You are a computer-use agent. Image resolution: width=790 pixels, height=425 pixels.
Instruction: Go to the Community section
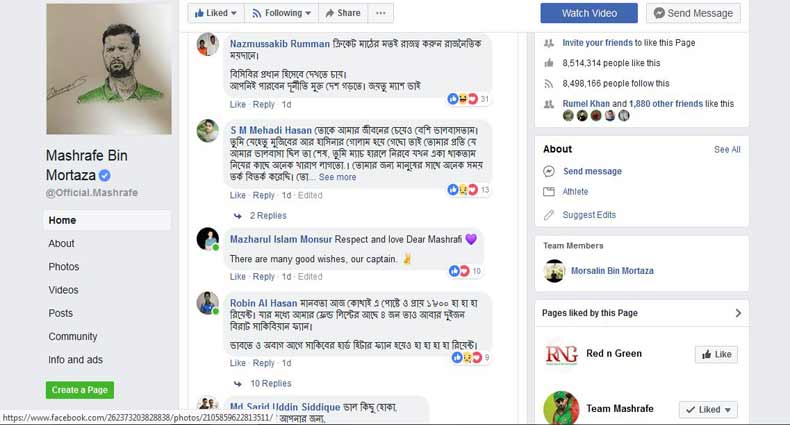pyautogui.click(x=73, y=337)
